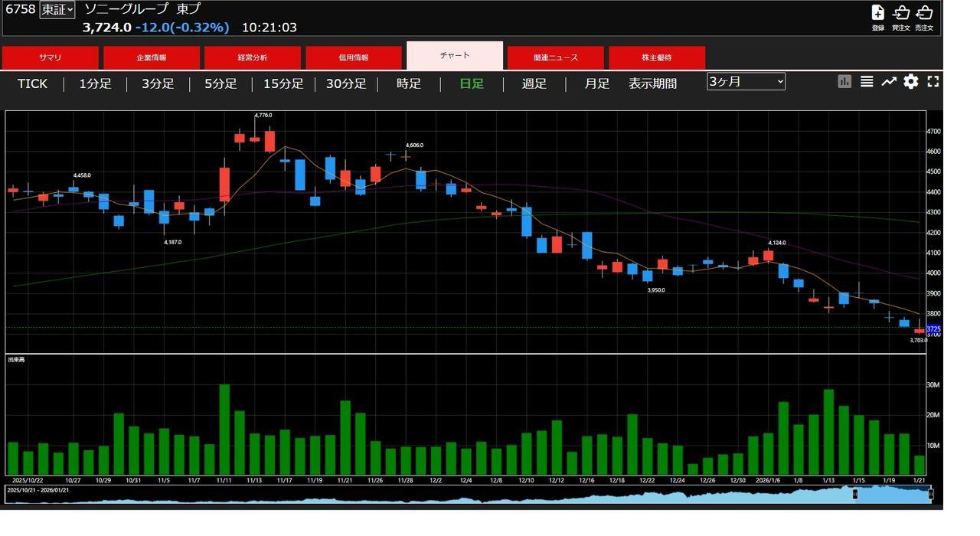Viewport: 980px width, 536px height.
Task: Go to 株主優待 tab
Action: click(657, 57)
